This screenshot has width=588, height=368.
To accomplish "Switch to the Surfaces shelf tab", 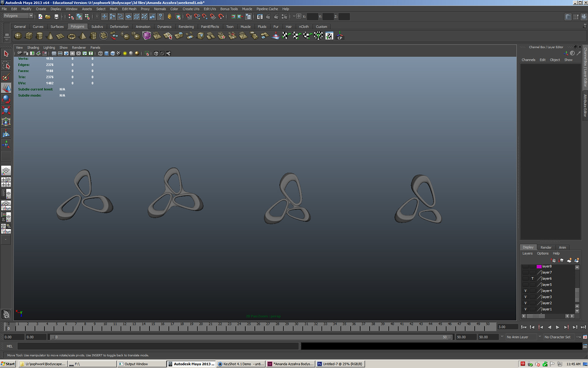I will click(x=57, y=27).
